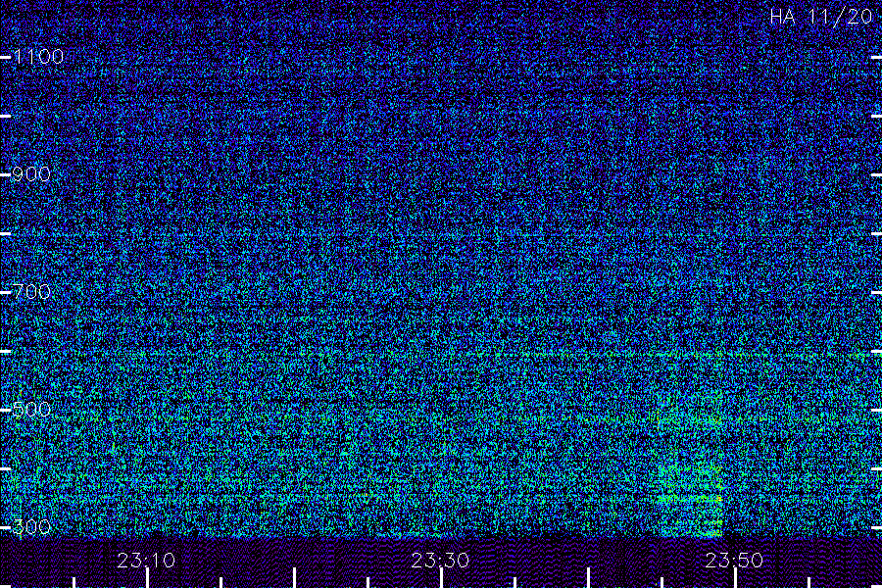Select the tall tick mark under 23:50

pos(735,578)
